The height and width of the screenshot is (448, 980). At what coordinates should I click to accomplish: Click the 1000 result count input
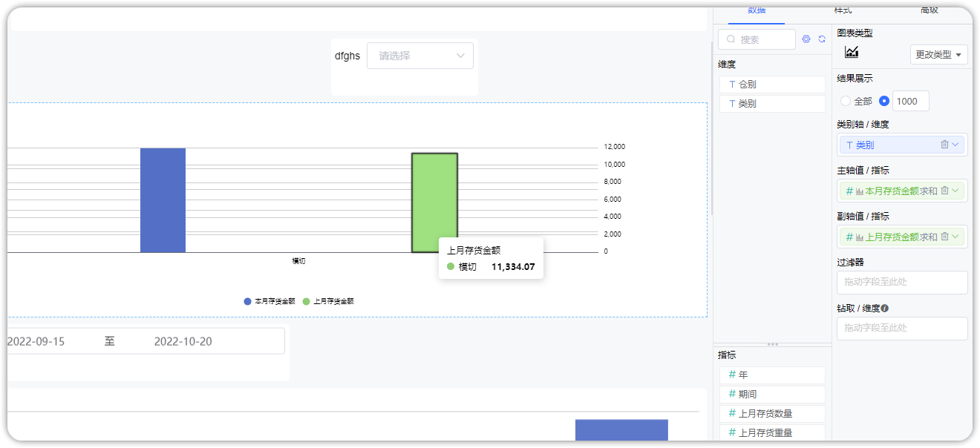tap(910, 101)
